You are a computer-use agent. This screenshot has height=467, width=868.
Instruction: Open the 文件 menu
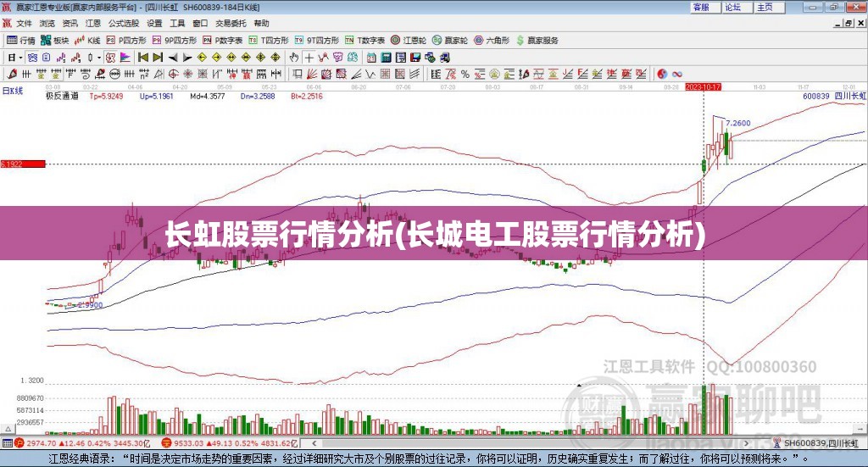tap(24, 23)
